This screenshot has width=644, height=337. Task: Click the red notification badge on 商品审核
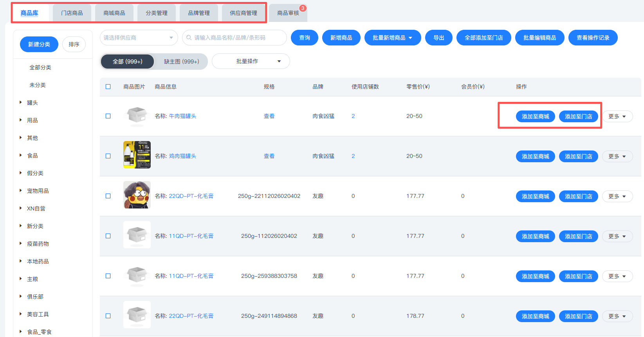(x=303, y=8)
